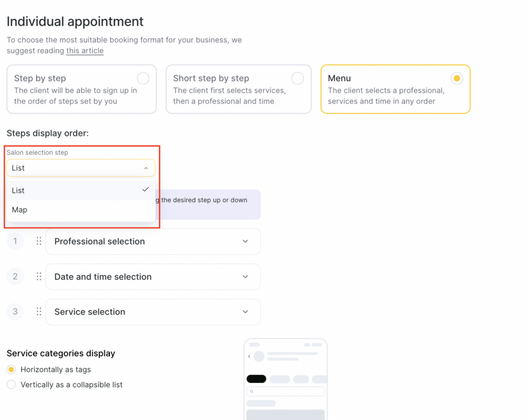Collapse the Salon selection step dropdown
This screenshot has height=420, width=527.
pyautogui.click(x=146, y=168)
